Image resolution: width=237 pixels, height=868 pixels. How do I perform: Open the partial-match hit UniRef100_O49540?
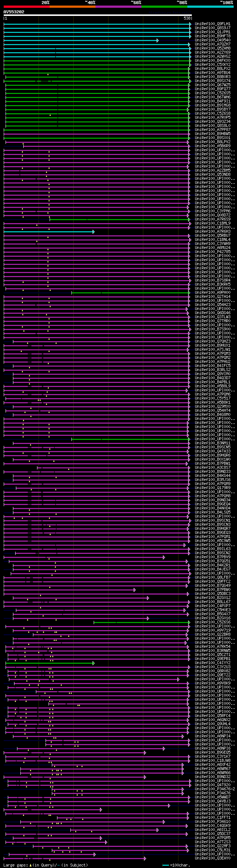click(x=213, y=40)
